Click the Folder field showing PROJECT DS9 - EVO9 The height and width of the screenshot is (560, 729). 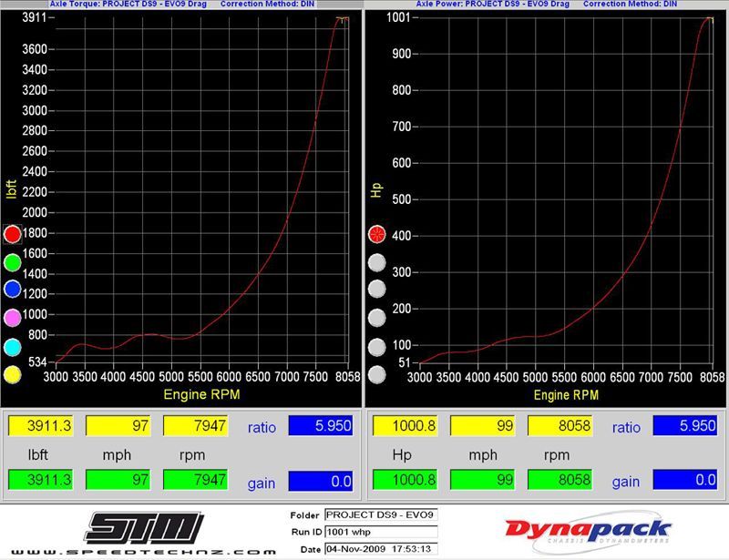tap(380, 515)
